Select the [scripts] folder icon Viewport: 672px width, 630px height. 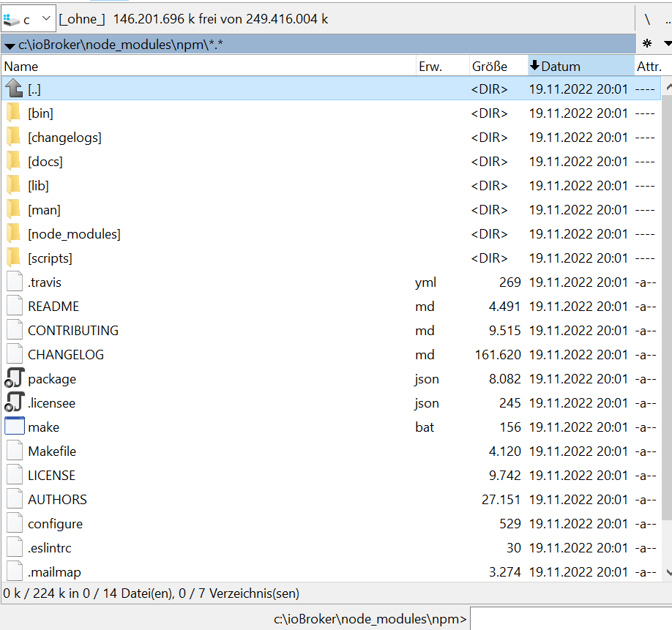14,258
